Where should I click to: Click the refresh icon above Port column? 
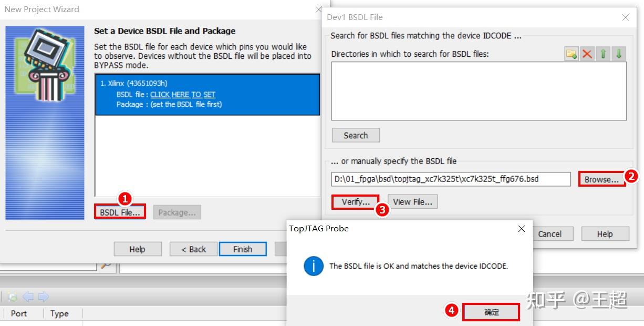coord(13,297)
